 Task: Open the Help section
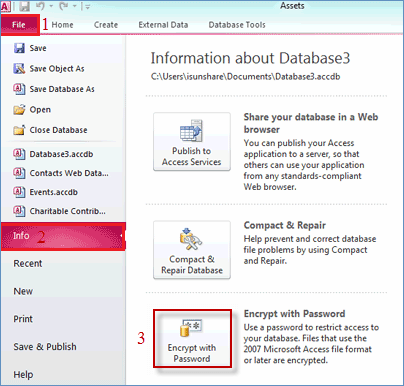(x=23, y=374)
